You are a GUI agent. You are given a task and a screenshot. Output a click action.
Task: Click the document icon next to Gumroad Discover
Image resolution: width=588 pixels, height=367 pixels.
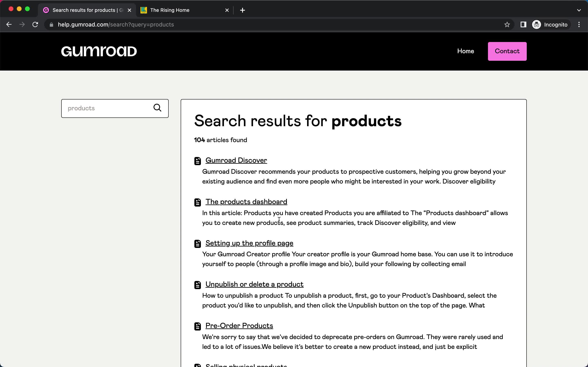[x=197, y=161]
